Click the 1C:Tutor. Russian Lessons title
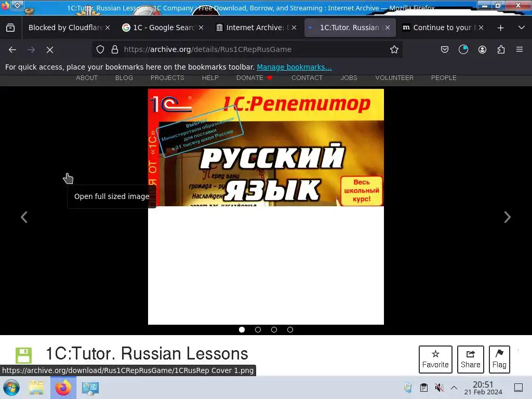 point(147,353)
